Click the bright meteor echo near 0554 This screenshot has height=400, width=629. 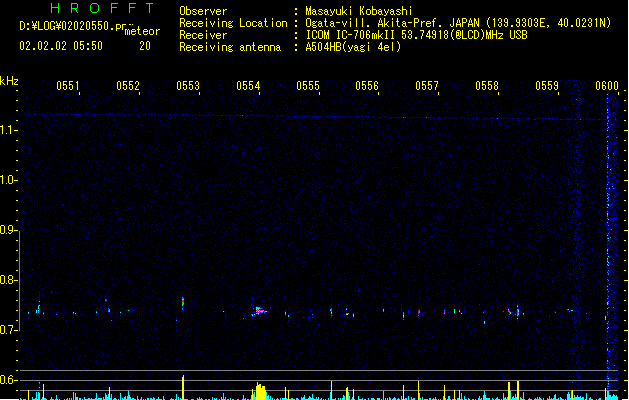[x=260, y=311]
